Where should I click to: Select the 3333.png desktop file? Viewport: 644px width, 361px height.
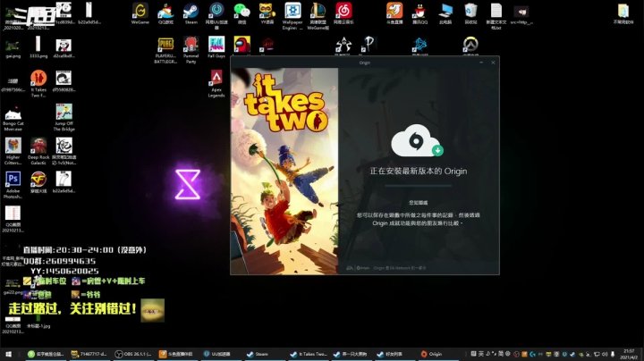[38, 47]
